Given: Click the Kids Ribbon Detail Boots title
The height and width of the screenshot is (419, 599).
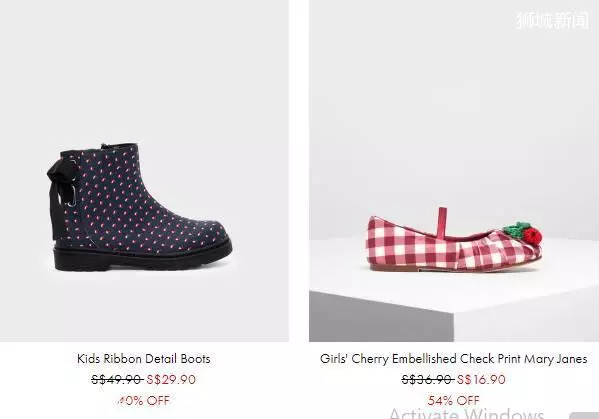Looking at the screenshot, I should tap(144, 359).
